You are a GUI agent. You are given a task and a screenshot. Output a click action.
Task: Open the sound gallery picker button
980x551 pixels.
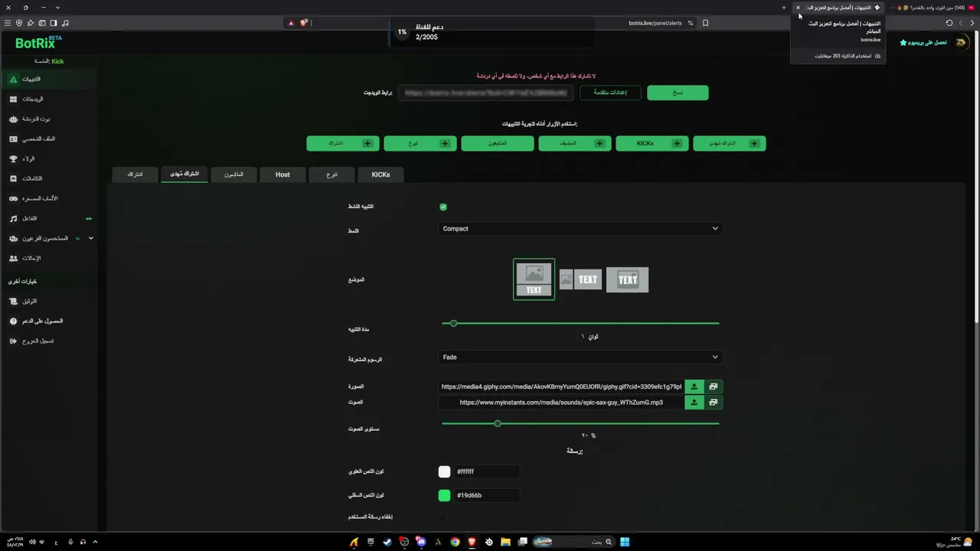click(713, 402)
